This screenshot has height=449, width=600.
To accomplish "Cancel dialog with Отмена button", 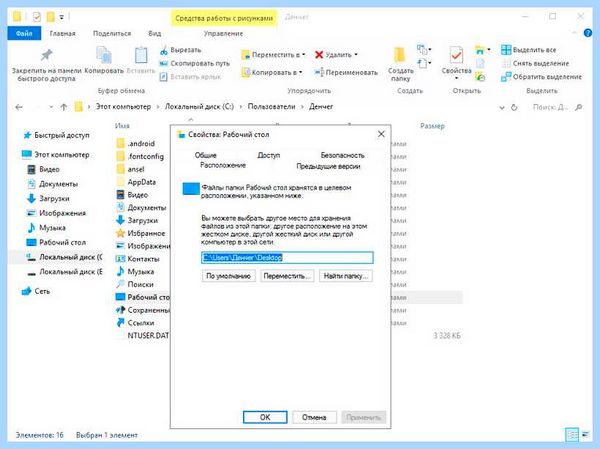I will point(314,417).
